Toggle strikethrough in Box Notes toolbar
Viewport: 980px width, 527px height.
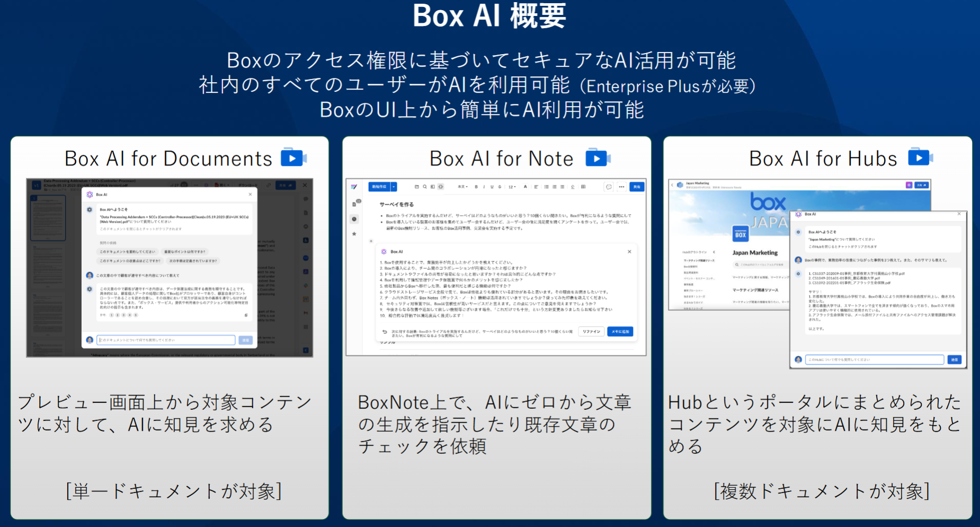(500, 187)
